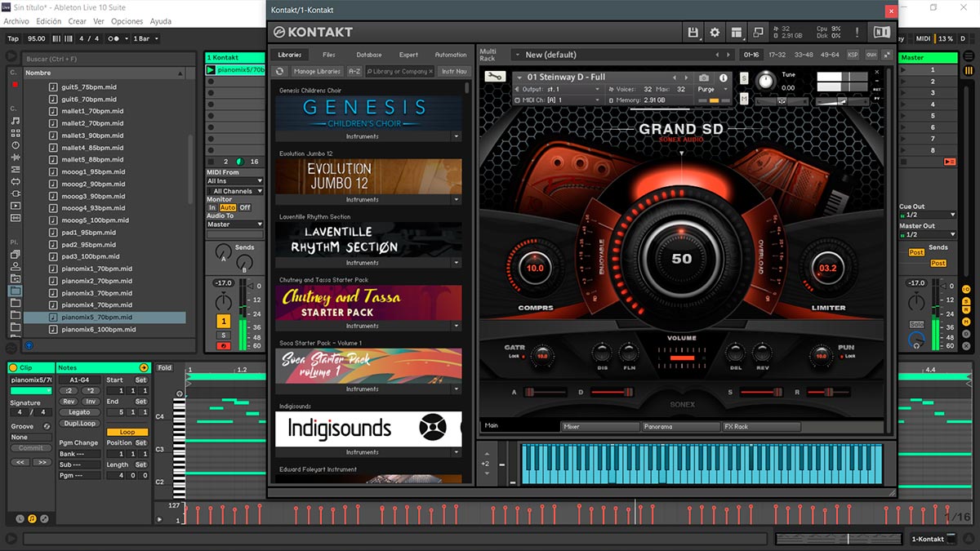This screenshot has height=551, width=980.
Task: Show the Launch box clock icon
Action: [20, 518]
